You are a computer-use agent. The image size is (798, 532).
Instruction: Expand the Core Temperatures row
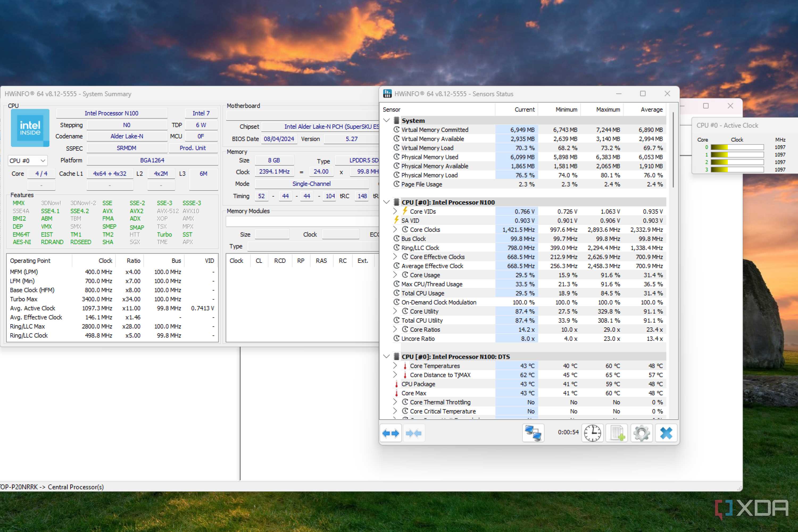(x=395, y=366)
